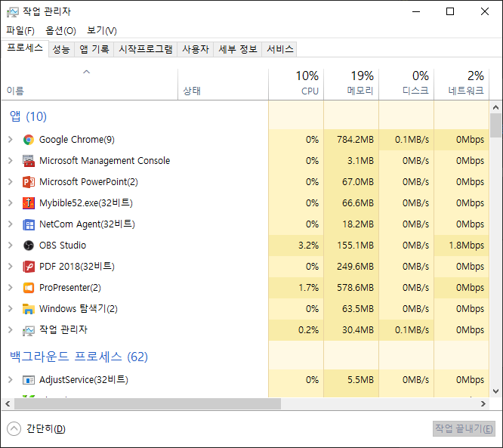Sort by the 네트워크 column header

click(x=461, y=85)
